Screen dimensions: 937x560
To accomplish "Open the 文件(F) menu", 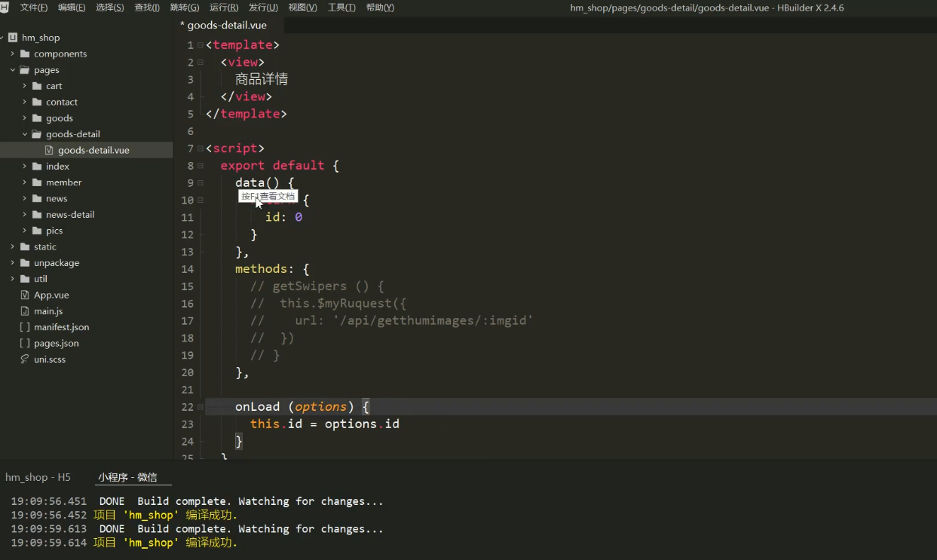I will (x=34, y=8).
